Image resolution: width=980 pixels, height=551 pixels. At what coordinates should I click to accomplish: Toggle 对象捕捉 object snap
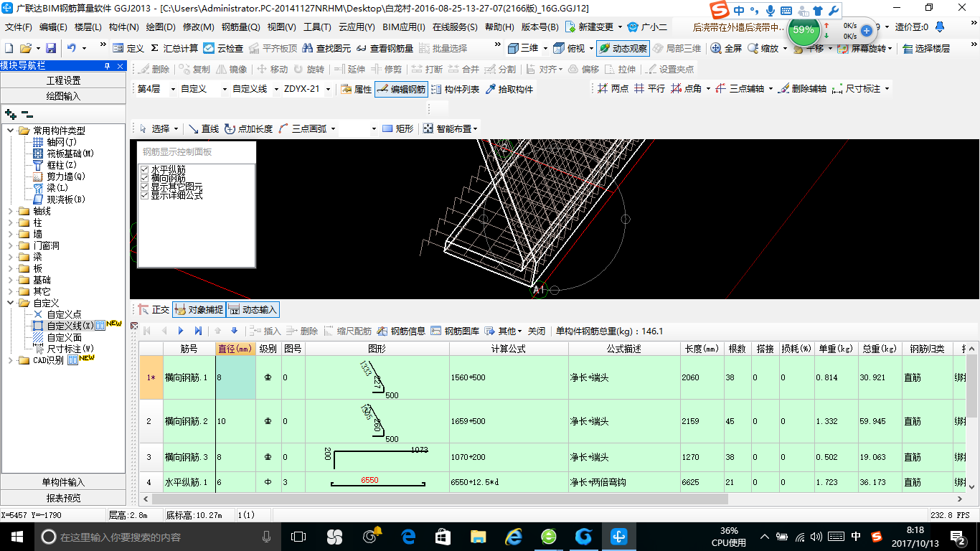pos(198,310)
